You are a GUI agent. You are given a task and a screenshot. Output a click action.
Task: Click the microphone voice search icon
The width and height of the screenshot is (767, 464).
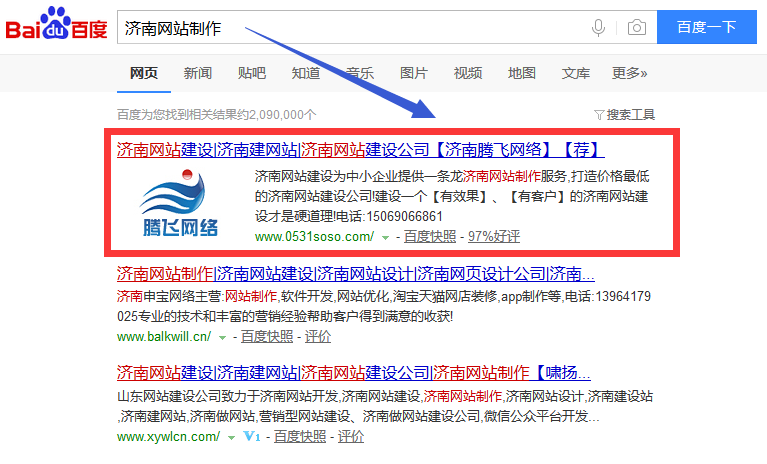[598, 27]
